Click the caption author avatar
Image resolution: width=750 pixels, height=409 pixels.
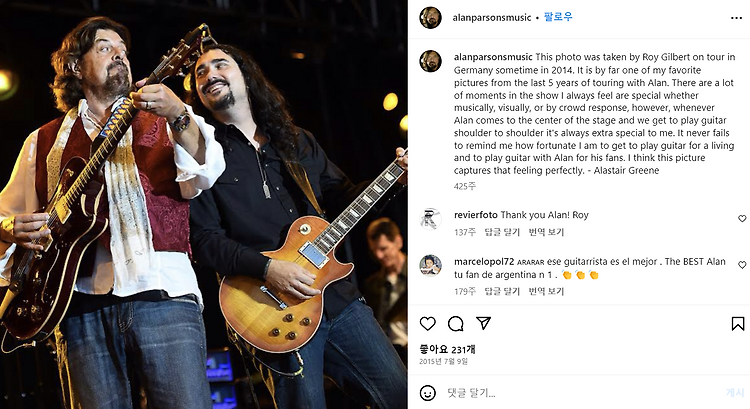coord(430,61)
